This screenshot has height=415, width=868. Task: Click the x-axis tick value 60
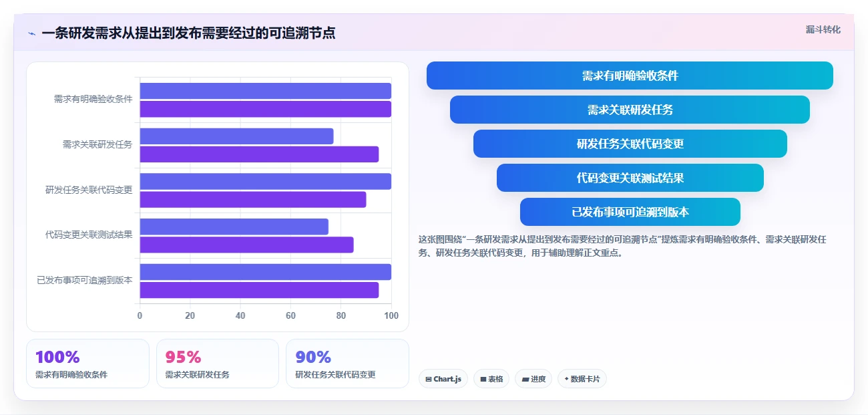pyautogui.click(x=290, y=315)
